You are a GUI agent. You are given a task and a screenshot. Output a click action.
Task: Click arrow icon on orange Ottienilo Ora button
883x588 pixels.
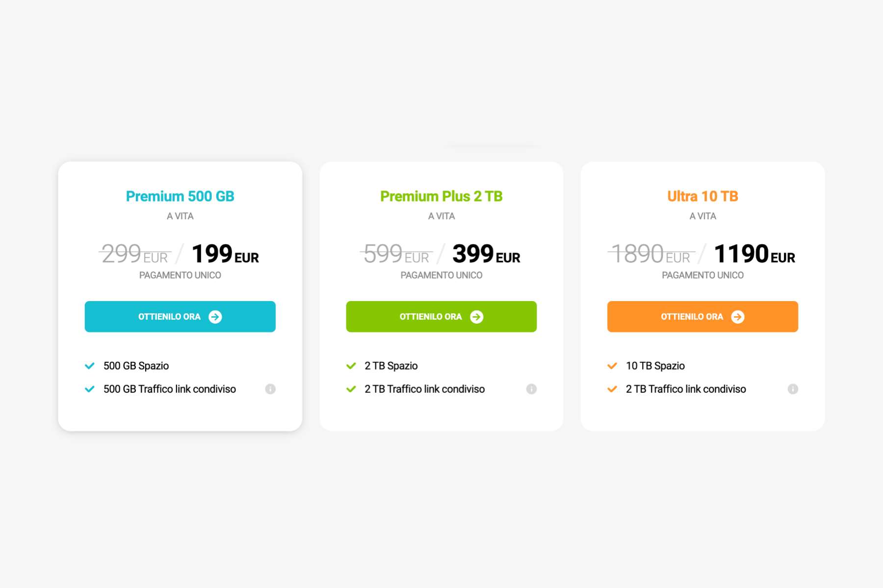(x=738, y=317)
